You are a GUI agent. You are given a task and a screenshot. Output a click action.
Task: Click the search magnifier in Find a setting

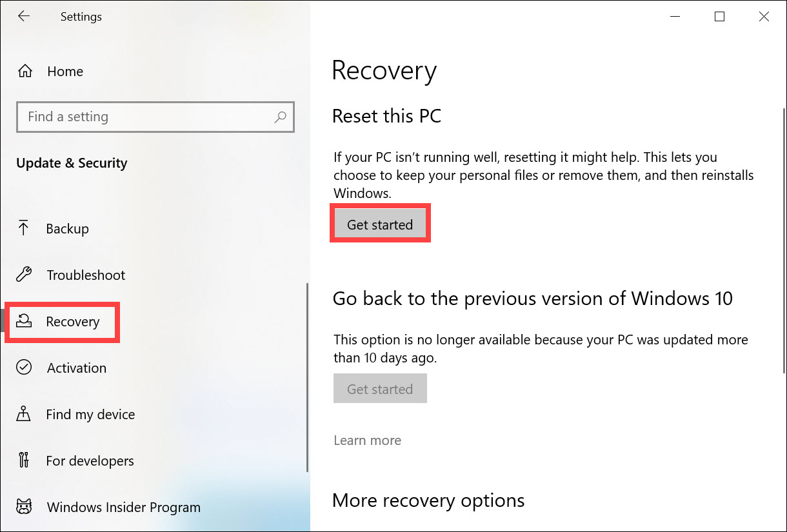point(280,117)
